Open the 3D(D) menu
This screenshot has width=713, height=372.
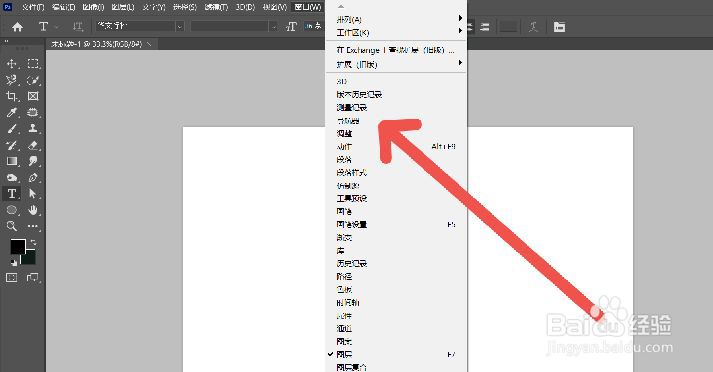246,7
